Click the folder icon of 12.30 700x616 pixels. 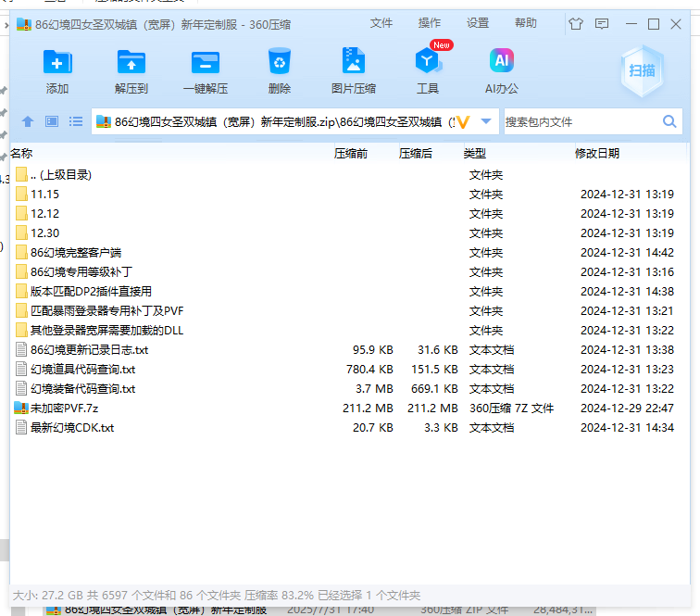[x=21, y=233]
